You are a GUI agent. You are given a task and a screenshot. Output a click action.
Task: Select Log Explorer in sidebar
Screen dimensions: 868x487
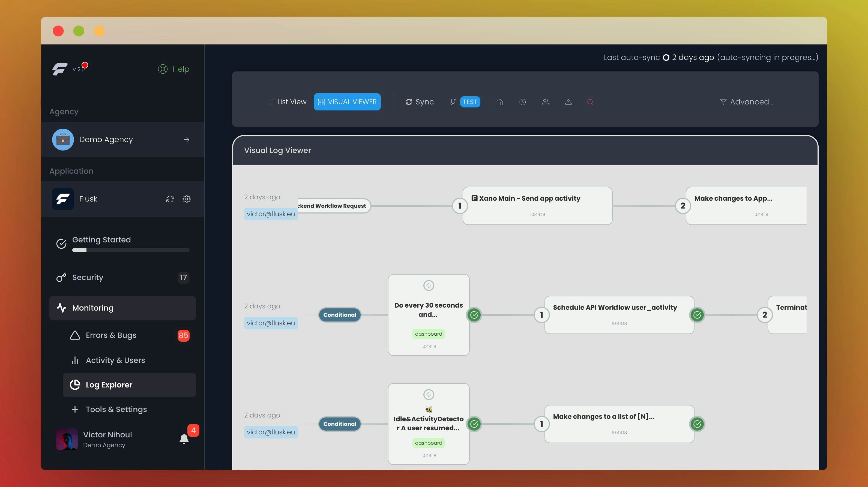[x=129, y=385]
